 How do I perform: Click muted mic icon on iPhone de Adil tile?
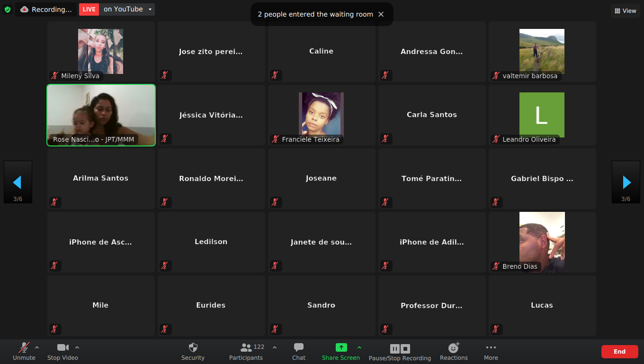[x=385, y=266]
